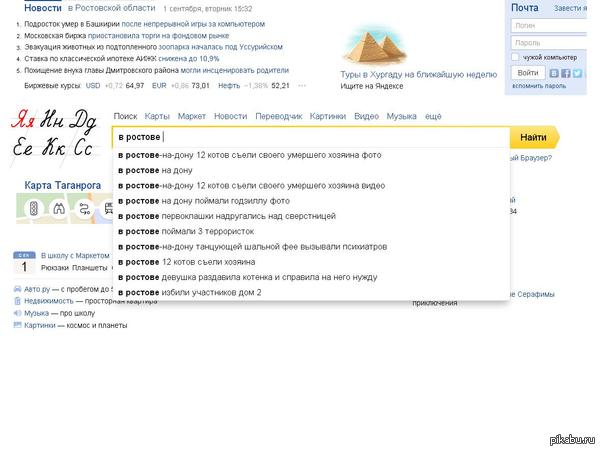Toggle the 'чужой компьютер' checkbox

[517, 58]
